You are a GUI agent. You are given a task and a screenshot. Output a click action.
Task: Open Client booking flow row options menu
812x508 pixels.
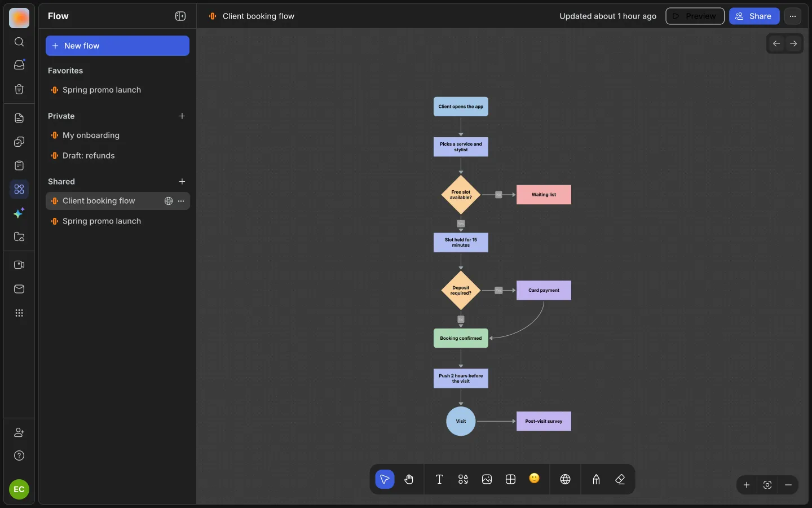point(181,201)
